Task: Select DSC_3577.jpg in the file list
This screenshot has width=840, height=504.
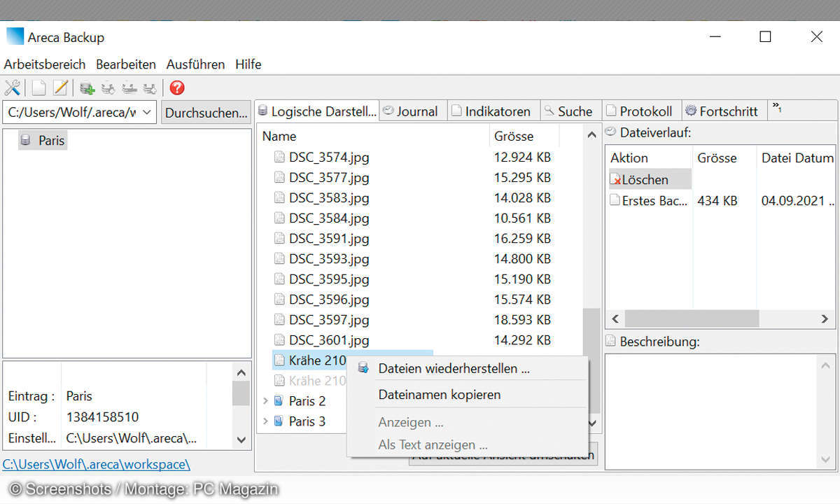Action: (329, 177)
